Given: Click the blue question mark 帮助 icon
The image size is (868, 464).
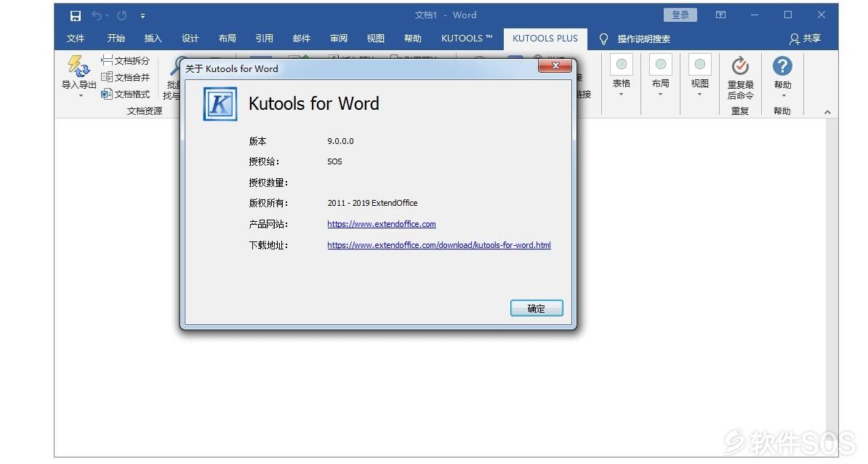Looking at the screenshot, I should pyautogui.click(x=782, y=66).
